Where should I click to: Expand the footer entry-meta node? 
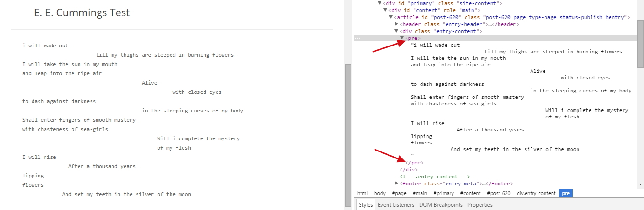point(396,184)
